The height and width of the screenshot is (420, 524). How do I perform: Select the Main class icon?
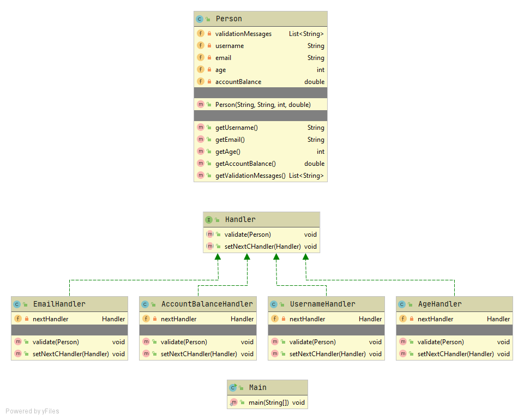(x=234, y=387)
